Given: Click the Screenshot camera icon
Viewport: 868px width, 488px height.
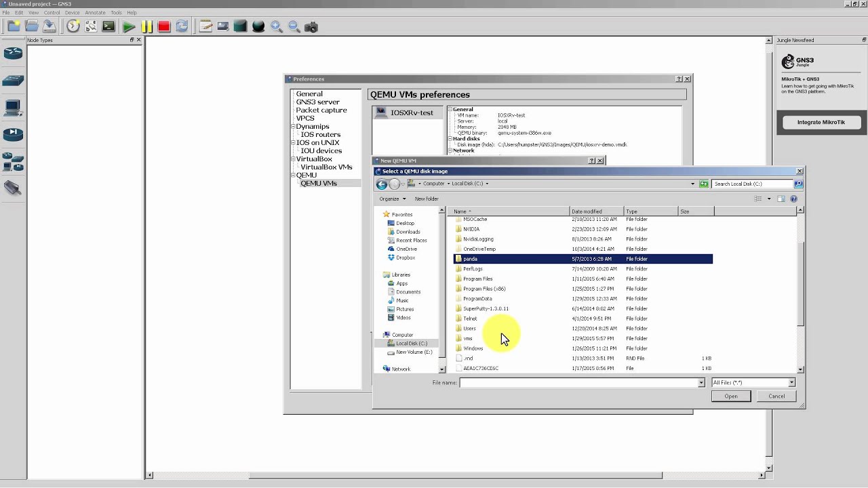Looking at the screenshot, I should pyautogui.click(x=311, y=26).
